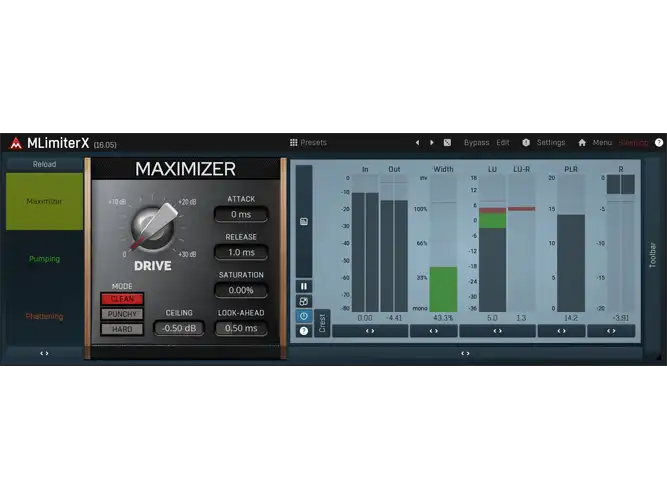
Task: Click the Width value 43.3%
Action: 443,318
